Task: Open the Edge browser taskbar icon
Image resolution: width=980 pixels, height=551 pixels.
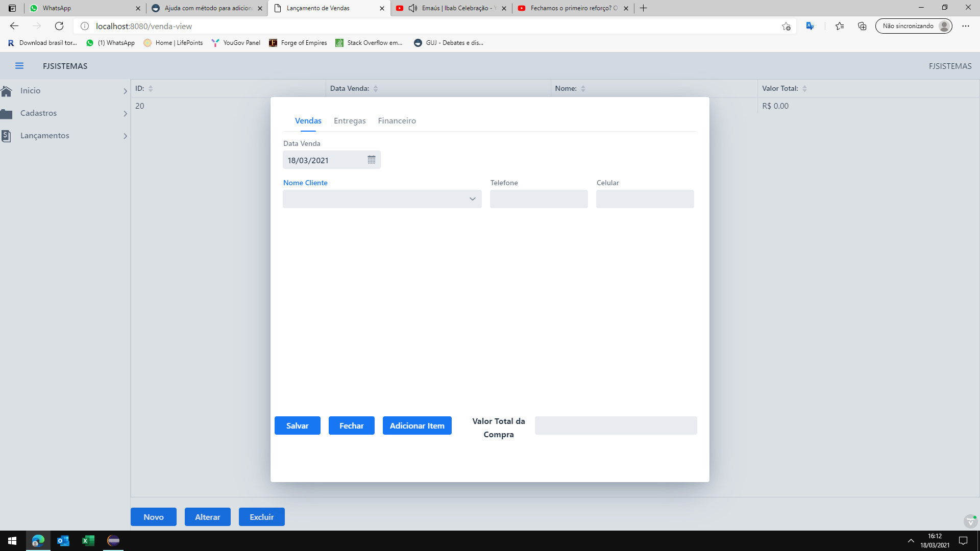Action: [38, 541]
